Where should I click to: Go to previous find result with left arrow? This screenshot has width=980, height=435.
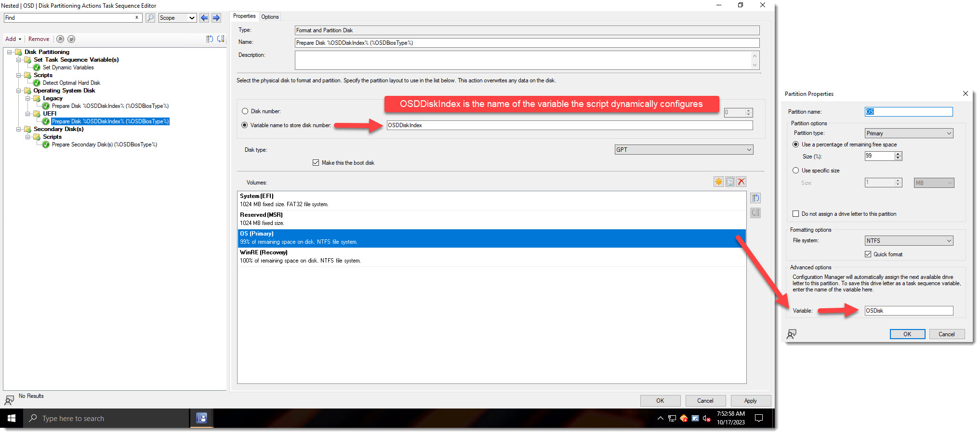(204, 18)
